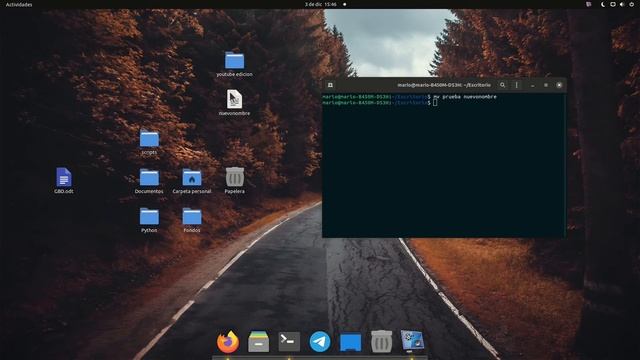Click the blue desktop icon in the dock

pos(351,342)
